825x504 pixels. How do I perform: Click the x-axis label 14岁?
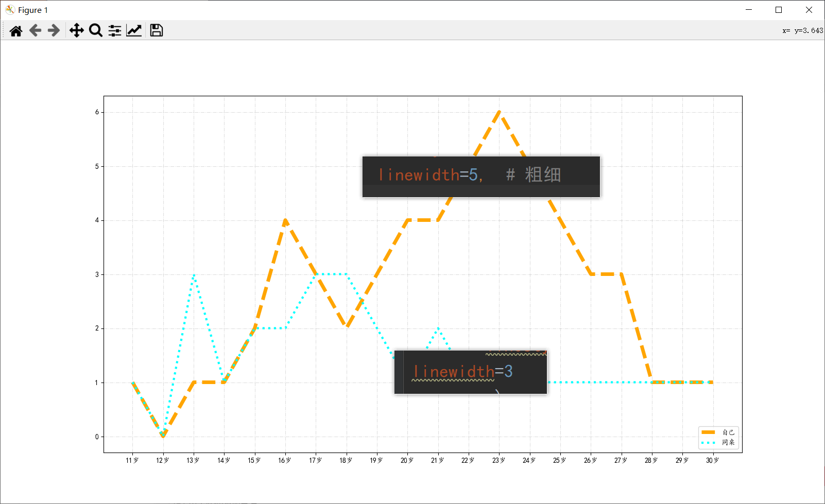pyautogui.click(x=224, y=460)
